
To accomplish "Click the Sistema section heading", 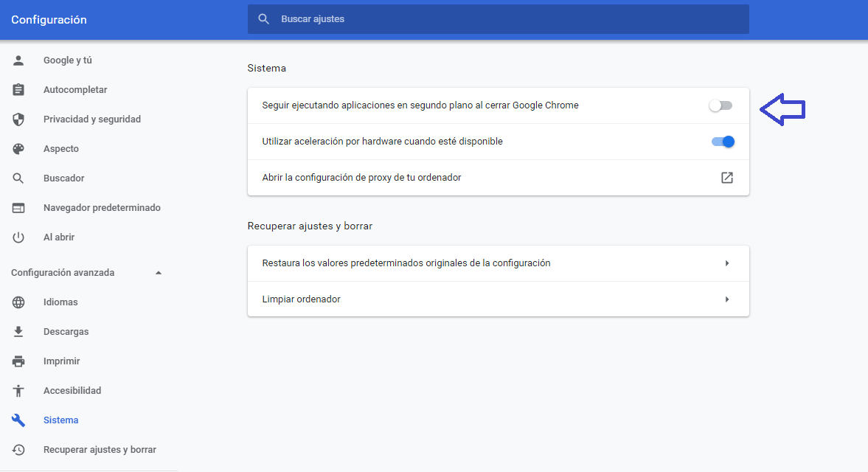I will pos(266,68).
